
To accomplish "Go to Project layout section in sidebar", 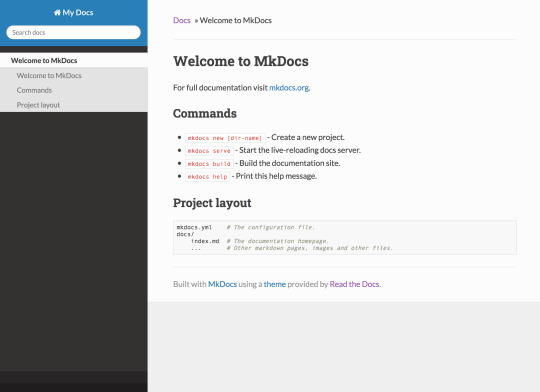I will coord(74,105).
